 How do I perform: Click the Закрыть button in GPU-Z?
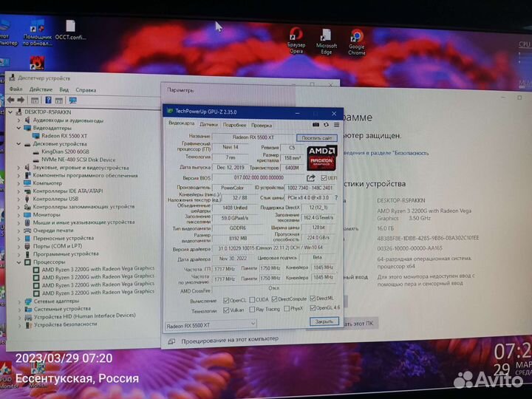[x=324, y=321]
